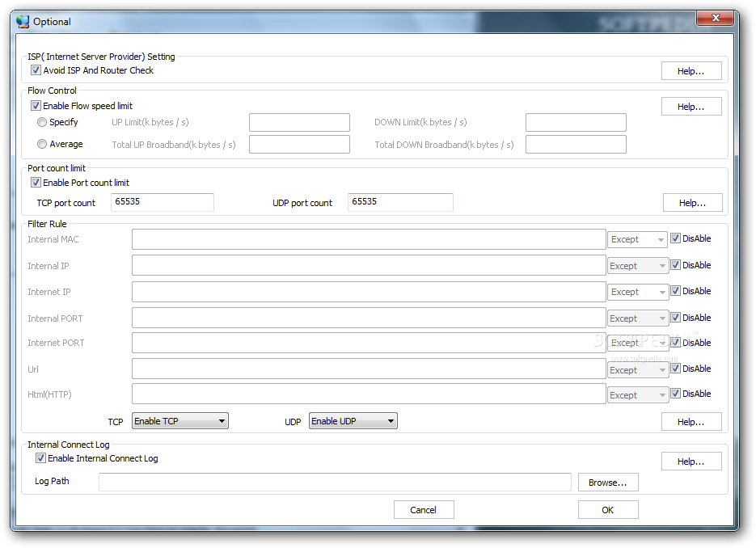Screen dimensions: 756x548
Task: Click the UDP port count field
Action: coord(401,202)
